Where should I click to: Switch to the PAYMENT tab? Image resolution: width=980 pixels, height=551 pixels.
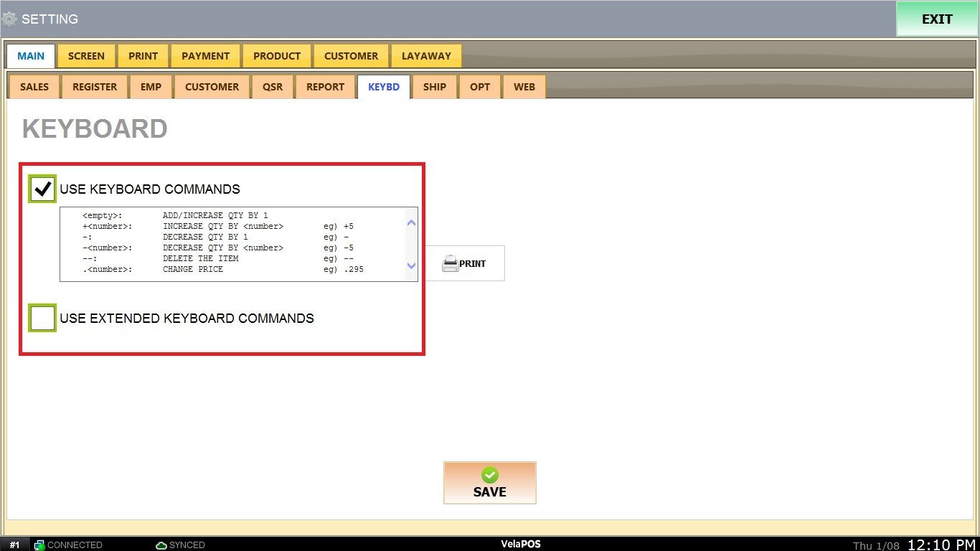[205, 56]
